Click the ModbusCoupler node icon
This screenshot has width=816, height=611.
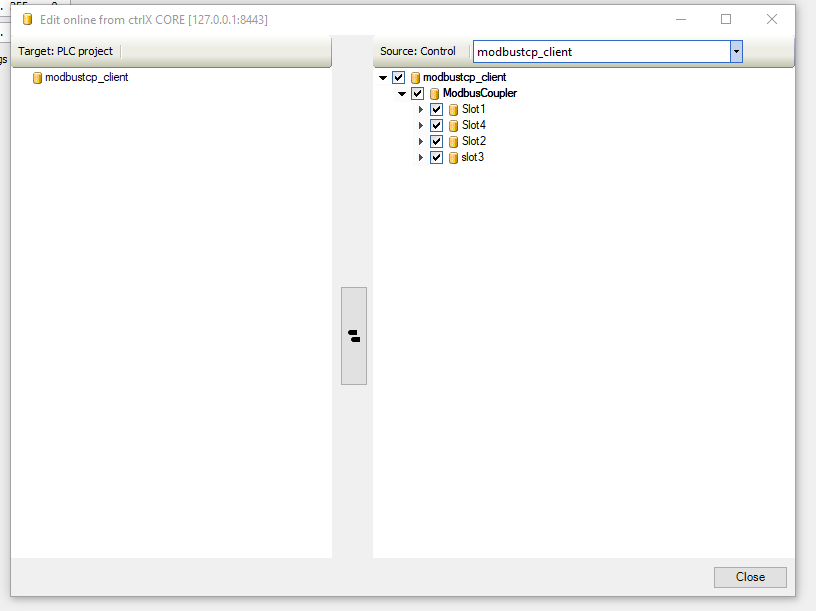tap(435, 94)
